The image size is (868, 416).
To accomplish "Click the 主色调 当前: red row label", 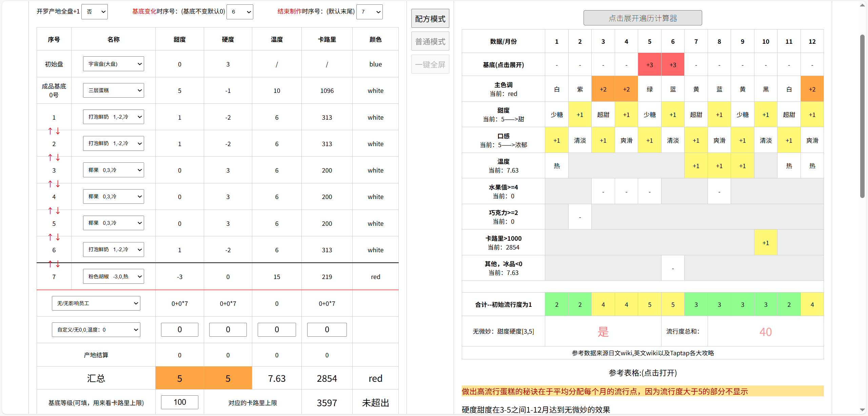I will (503, 89).
